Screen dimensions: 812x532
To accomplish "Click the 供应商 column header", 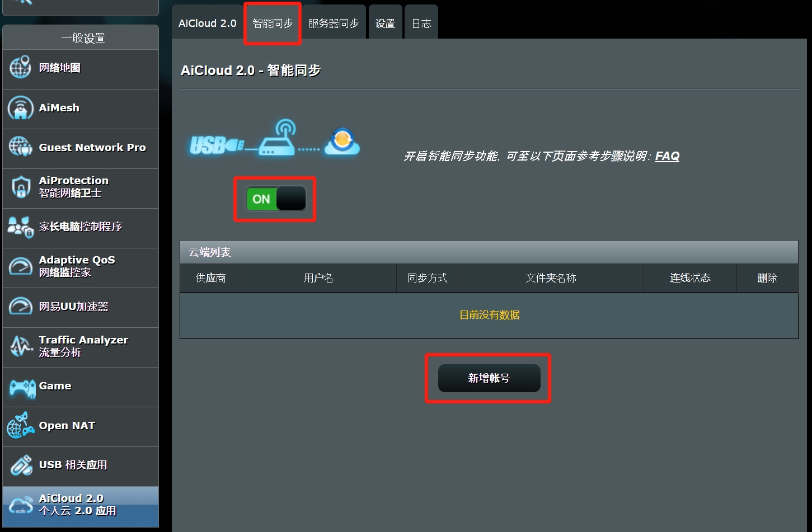I will tap(211, 278).
